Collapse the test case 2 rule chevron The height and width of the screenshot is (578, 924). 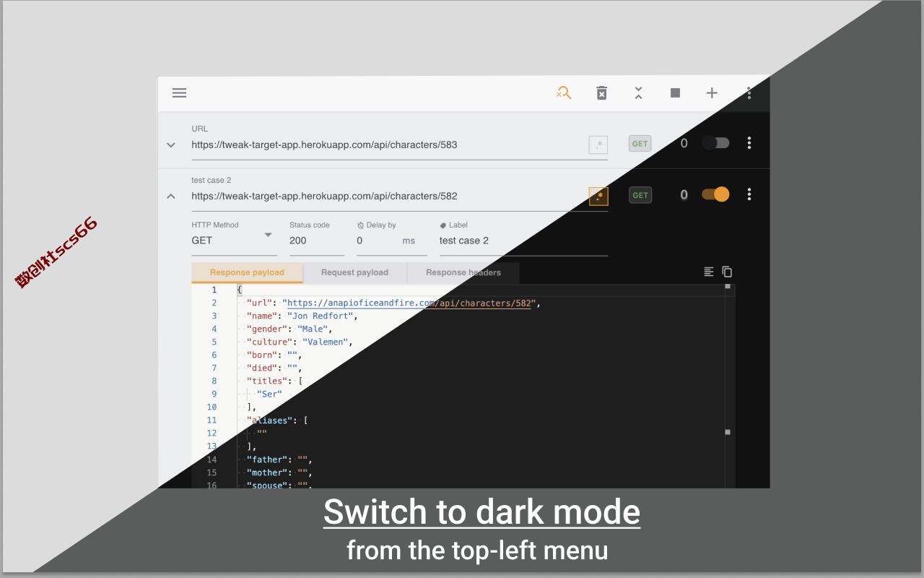click(x=171, y=196)
